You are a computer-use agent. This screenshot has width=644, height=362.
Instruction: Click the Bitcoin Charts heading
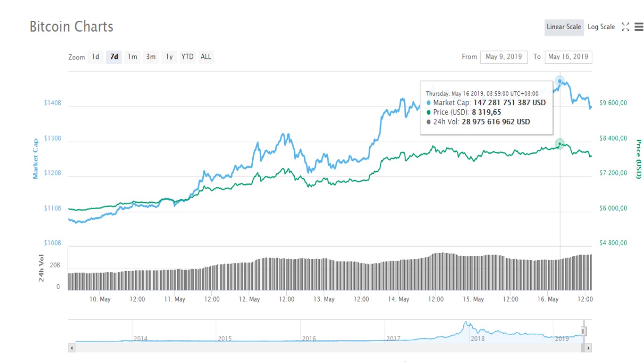(71, 26)
